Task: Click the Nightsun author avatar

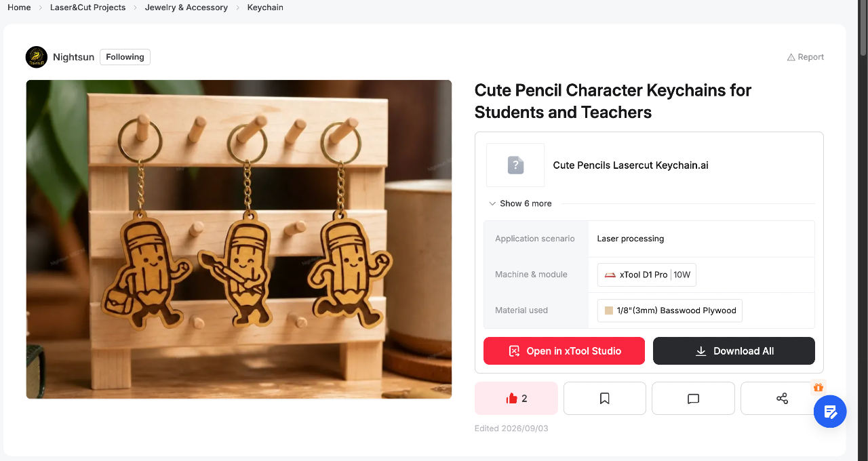Action: click(37, 57)
